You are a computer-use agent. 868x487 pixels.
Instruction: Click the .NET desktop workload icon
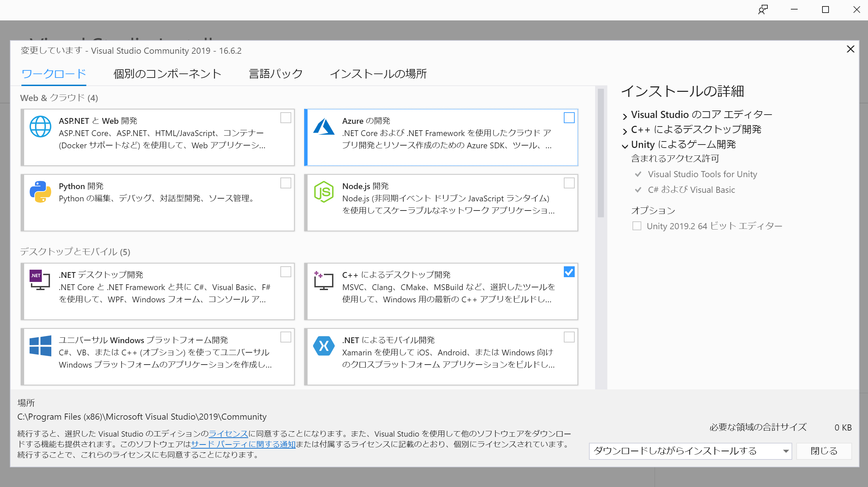(x=40, y=280)
